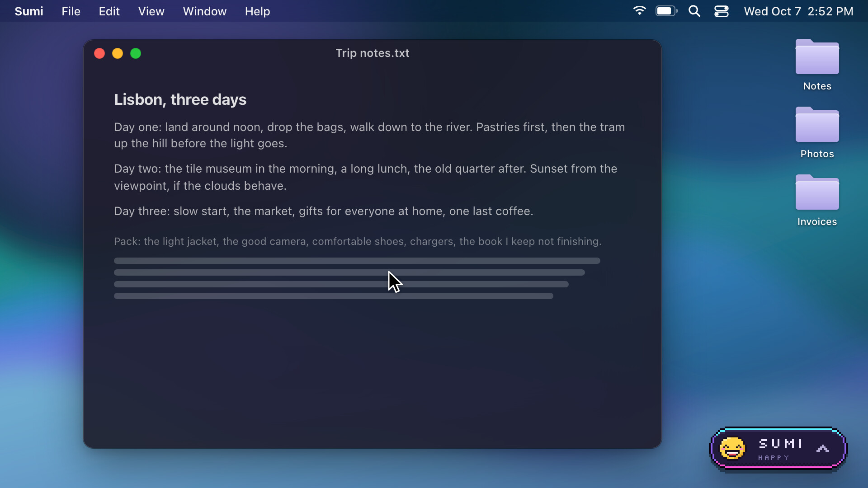The height and width of the screenshot is (488, 868).
Task: Click the 'Lisbon, three days' heading
Action: click(180, 99)
